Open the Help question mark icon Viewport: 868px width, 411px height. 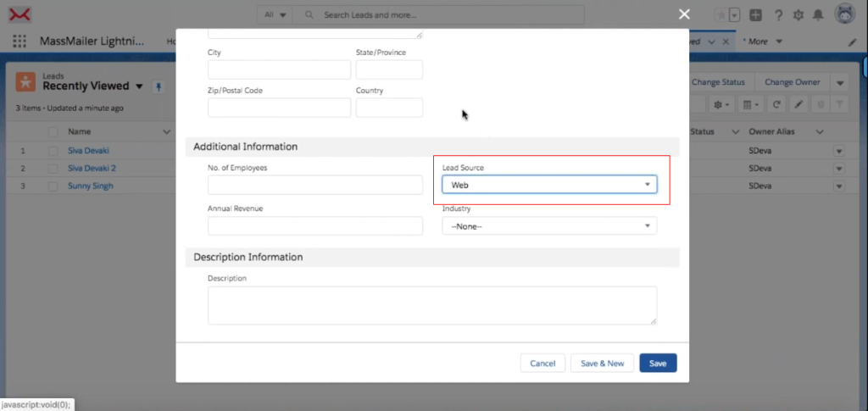[778, 15]
